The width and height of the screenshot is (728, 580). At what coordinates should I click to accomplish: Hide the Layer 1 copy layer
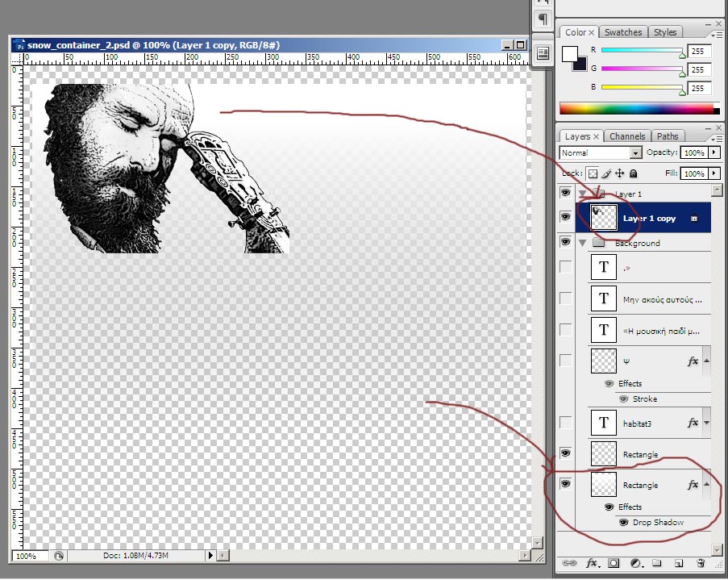[565, 218]
